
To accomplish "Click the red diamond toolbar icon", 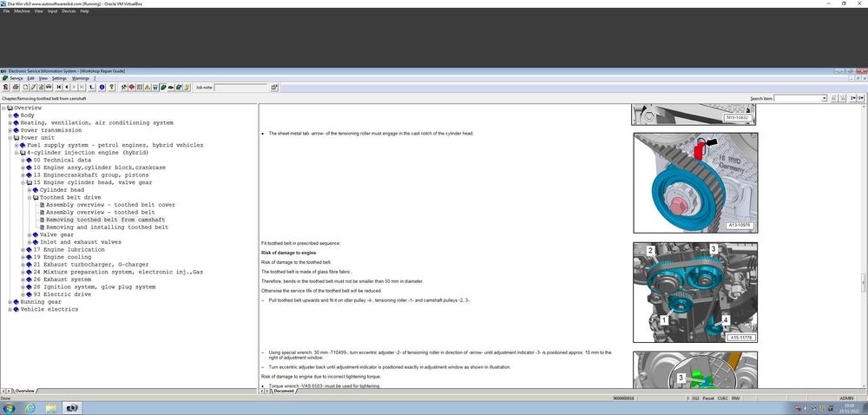I will 132,87.
